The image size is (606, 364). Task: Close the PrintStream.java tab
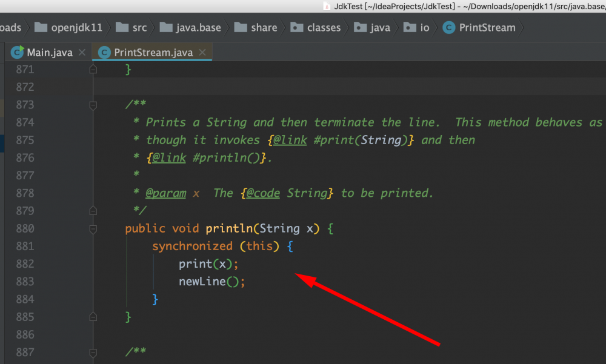(202, 52)
